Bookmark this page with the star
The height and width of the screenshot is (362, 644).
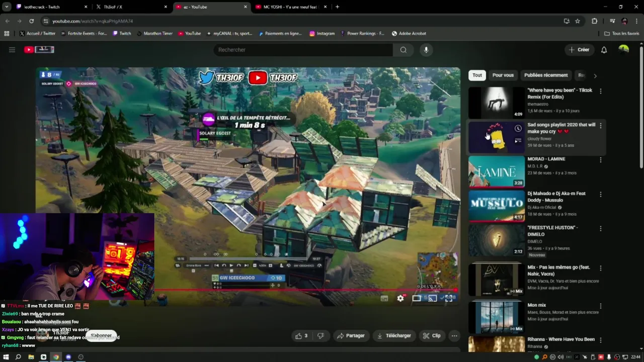point(578,21)
